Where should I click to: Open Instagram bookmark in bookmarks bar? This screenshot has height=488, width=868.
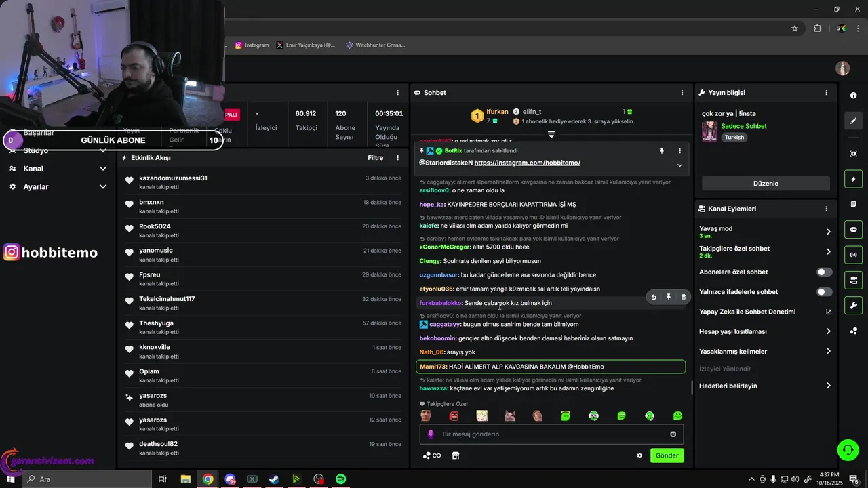(252, 45)
